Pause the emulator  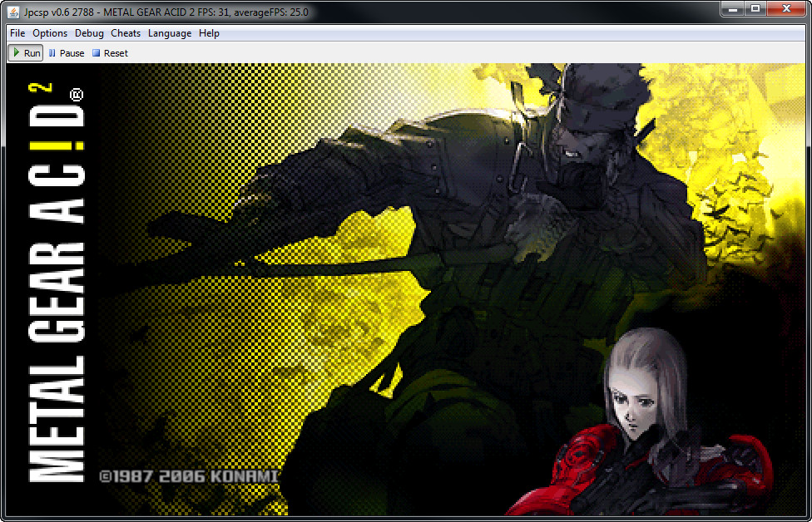tap(67, 53)
